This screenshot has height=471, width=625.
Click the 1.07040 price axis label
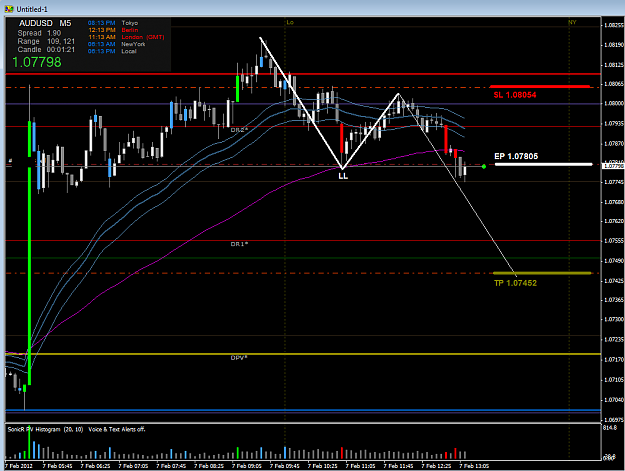pyautogui.click(x=613, y=400)
